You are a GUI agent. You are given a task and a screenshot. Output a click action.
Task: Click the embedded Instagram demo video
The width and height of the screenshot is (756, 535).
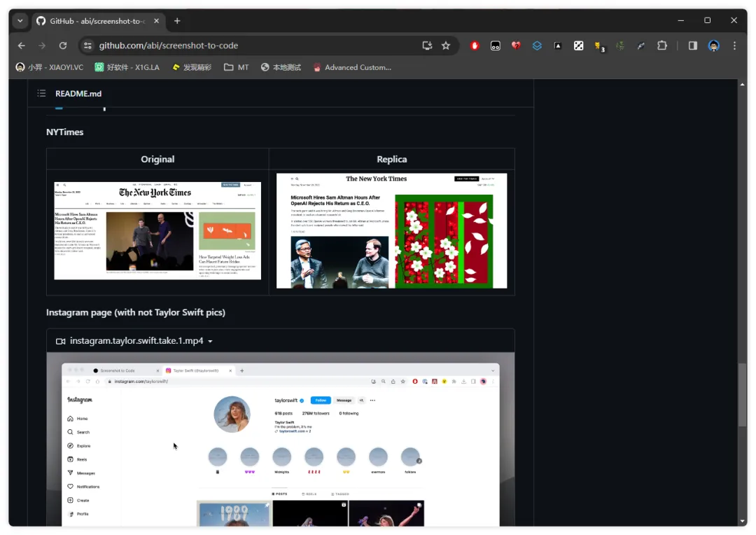(x=281, y=439)
